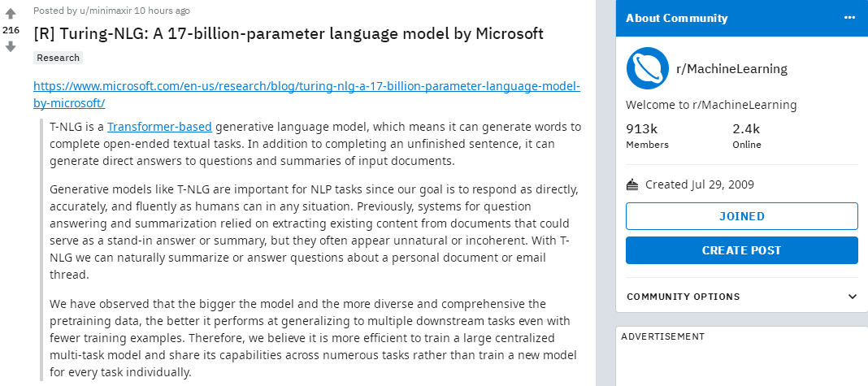The image size is (868, 386).
Task: Toggle the Joined membership button
Action: 741,216
